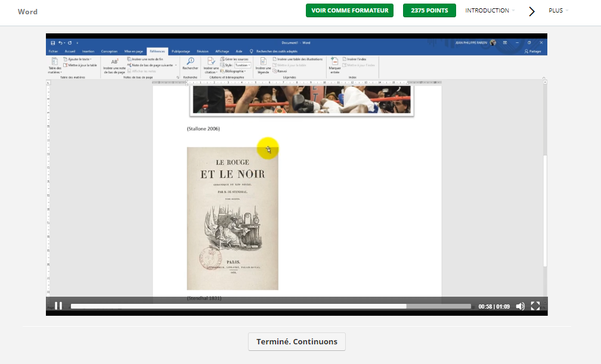
Task: Go to next lesson arrow
Action: click(x=532, y=11)
